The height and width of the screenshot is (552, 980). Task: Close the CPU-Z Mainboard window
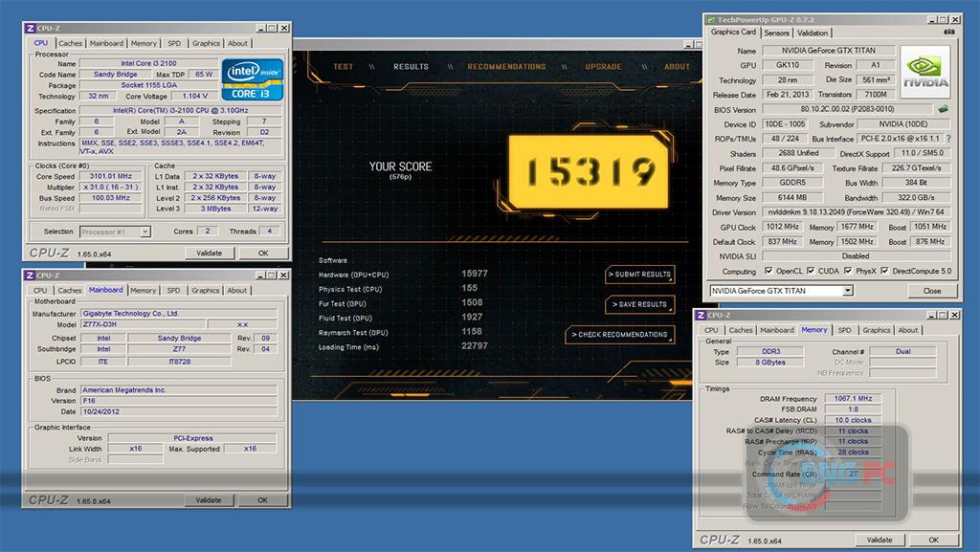pyautogui.click(x=283, y=276)
